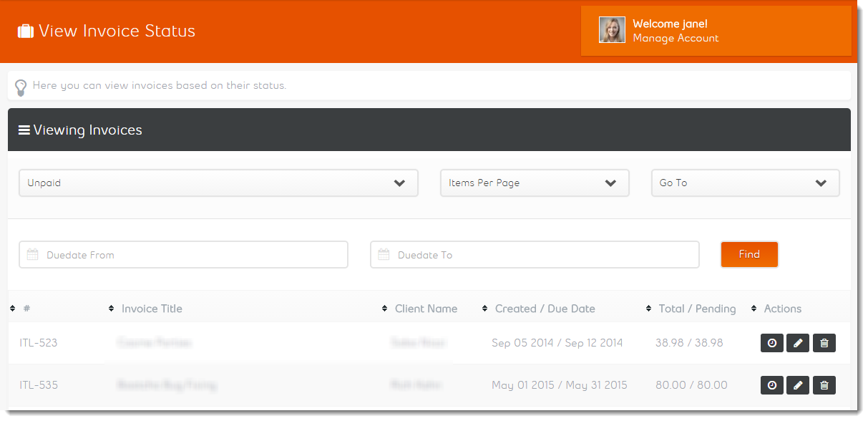Expand the Items Per Page dropdown

(x=535, y=183)
